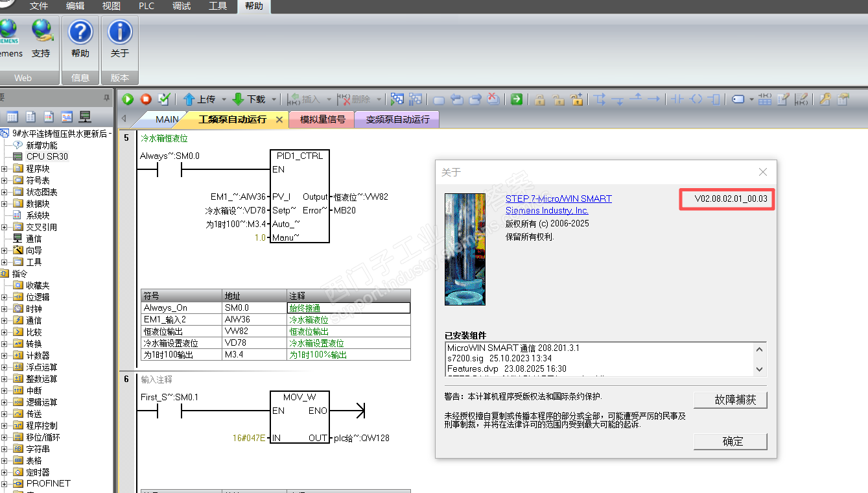
Task: Click the tab scroll-left arrow before MAIN
Action: (x=124, y=119)
